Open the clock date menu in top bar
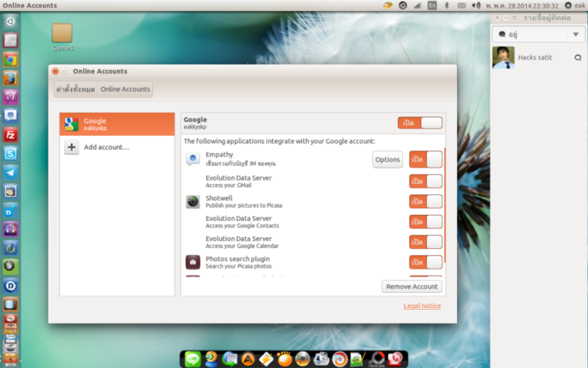588x368 pixels. tap(522, 6)
